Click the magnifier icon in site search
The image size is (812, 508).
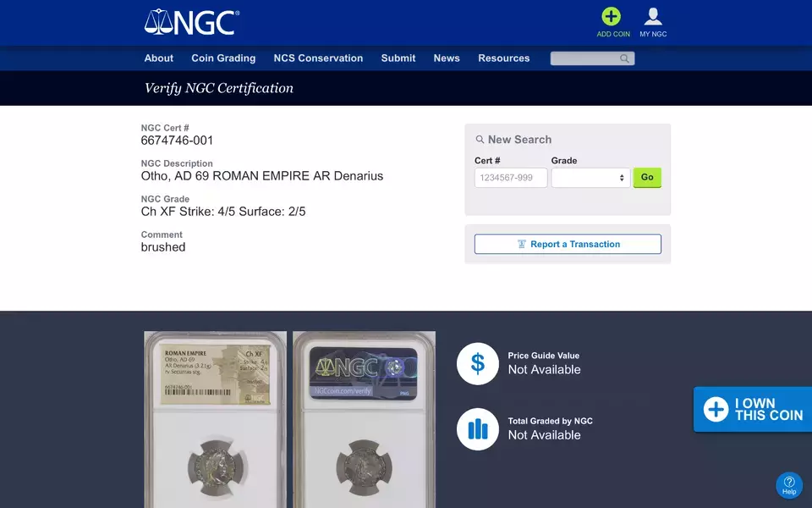624,58
